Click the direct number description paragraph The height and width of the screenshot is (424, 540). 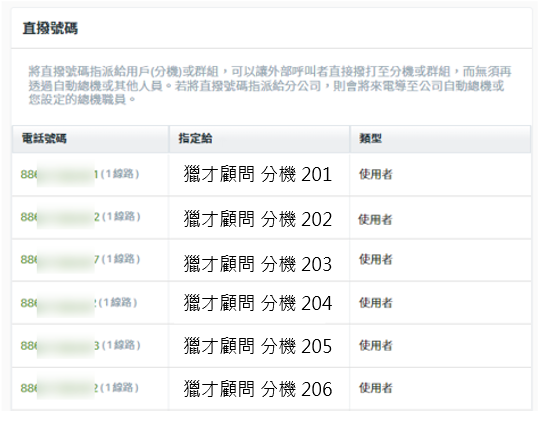270,85
